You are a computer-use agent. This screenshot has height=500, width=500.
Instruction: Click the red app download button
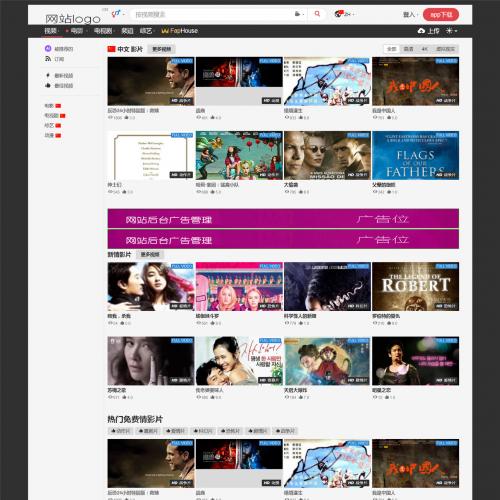click(x=441, y=15)
